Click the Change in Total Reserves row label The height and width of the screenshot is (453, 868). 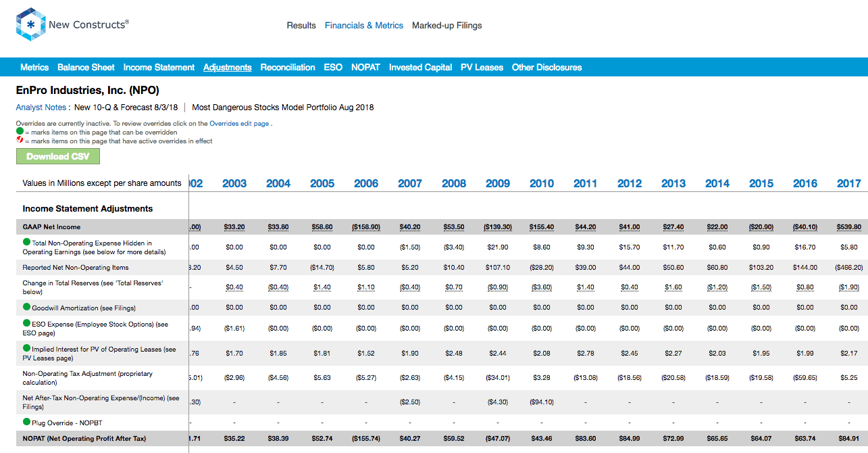click(93, 287)
